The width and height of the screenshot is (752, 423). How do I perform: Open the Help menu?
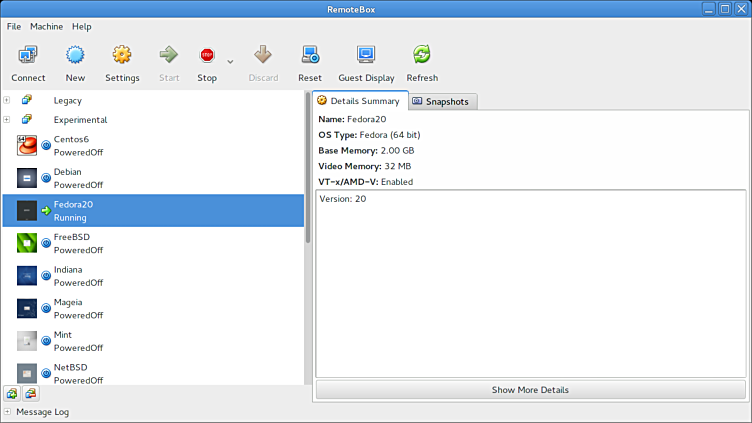pos(81,26)
